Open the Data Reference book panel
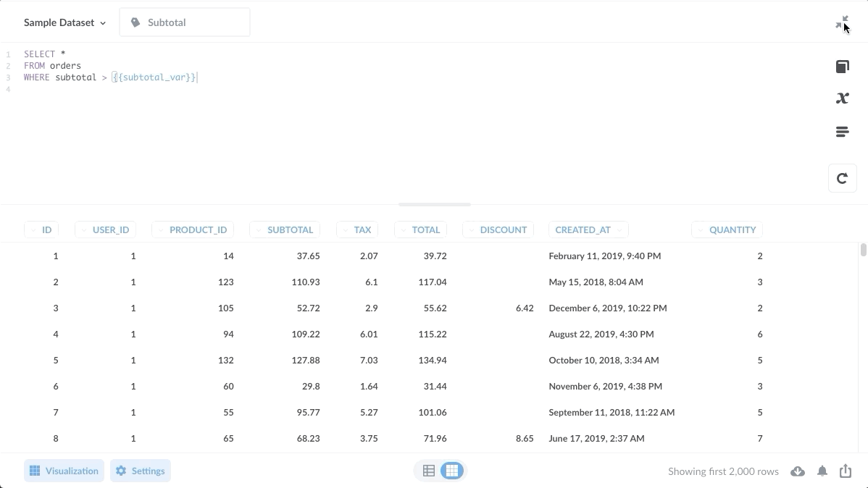The height and width of the screenshot is (488, 868). (842, 66)
